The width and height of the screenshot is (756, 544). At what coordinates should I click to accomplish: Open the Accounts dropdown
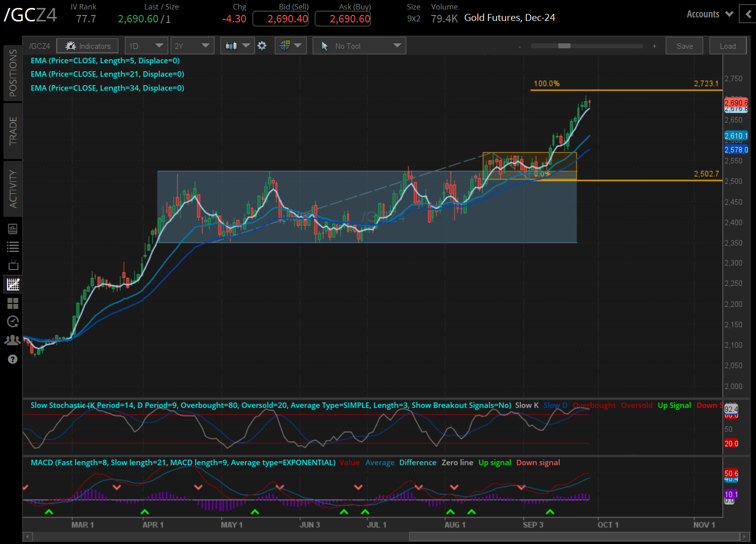click(709, 14)
